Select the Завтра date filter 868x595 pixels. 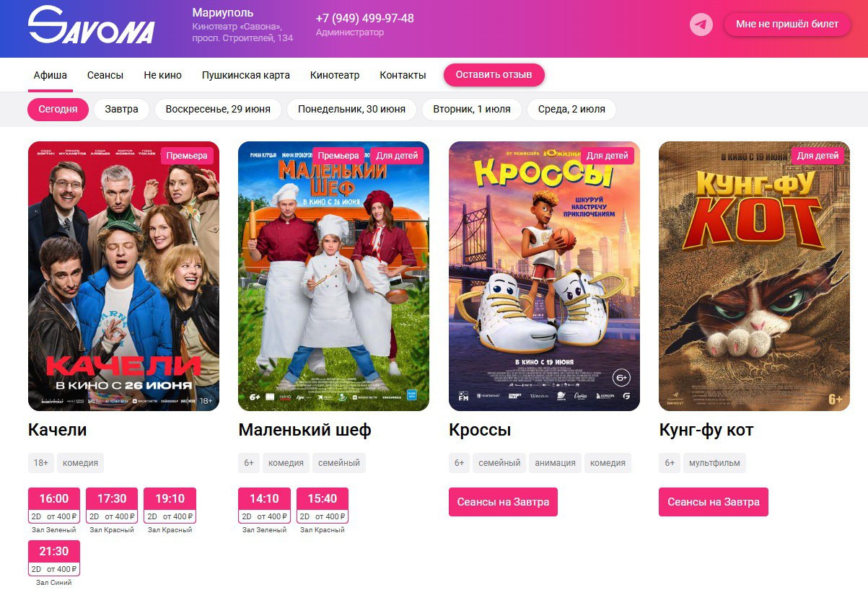121,110
